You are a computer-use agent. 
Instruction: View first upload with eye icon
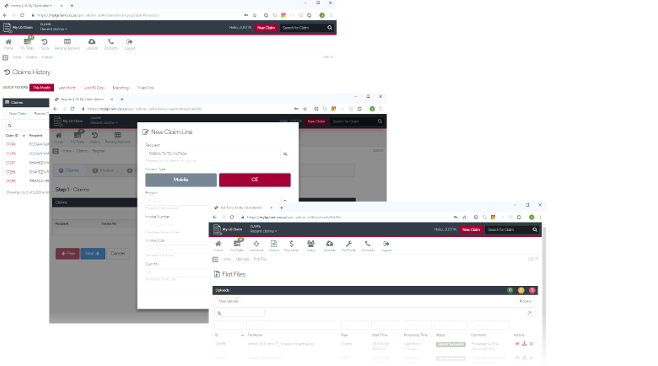click(517, 344)
